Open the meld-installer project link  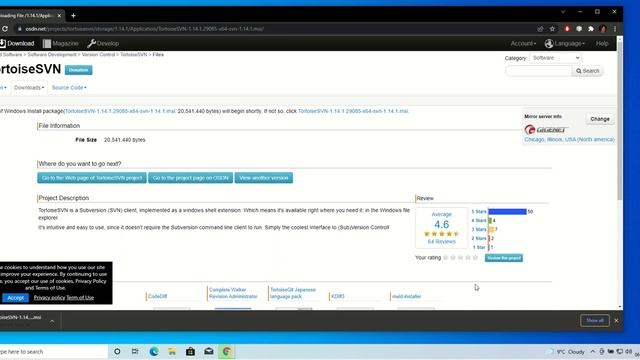click(x=407, y=296)
